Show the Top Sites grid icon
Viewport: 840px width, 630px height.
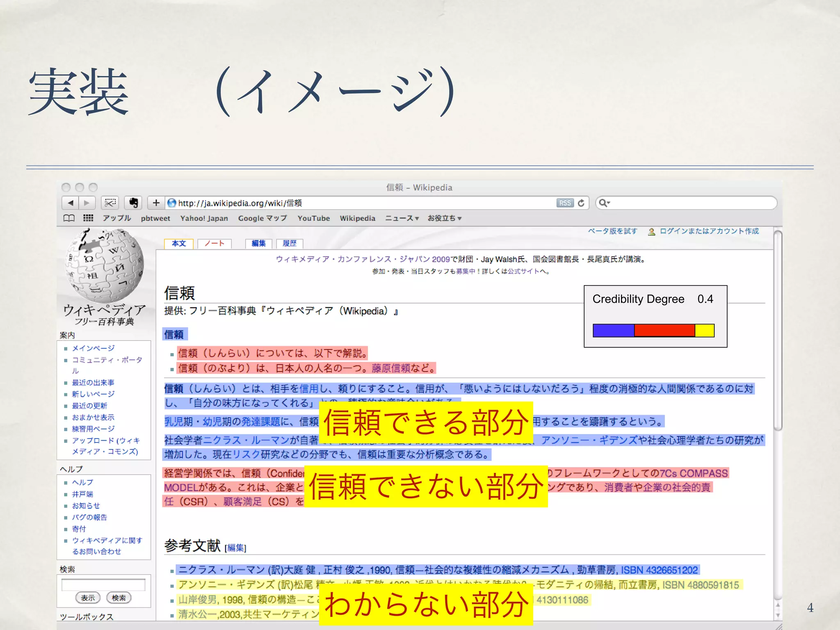tap(88, 218)
